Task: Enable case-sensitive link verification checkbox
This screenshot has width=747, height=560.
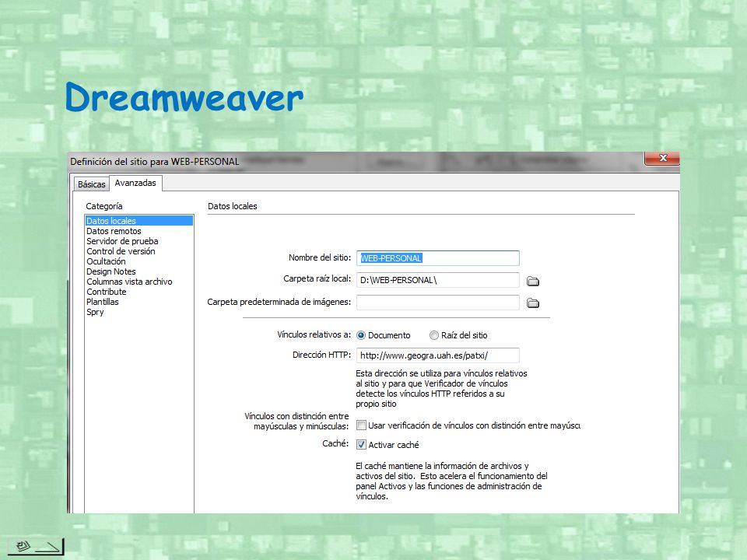Action: click(x=362, y=425)
